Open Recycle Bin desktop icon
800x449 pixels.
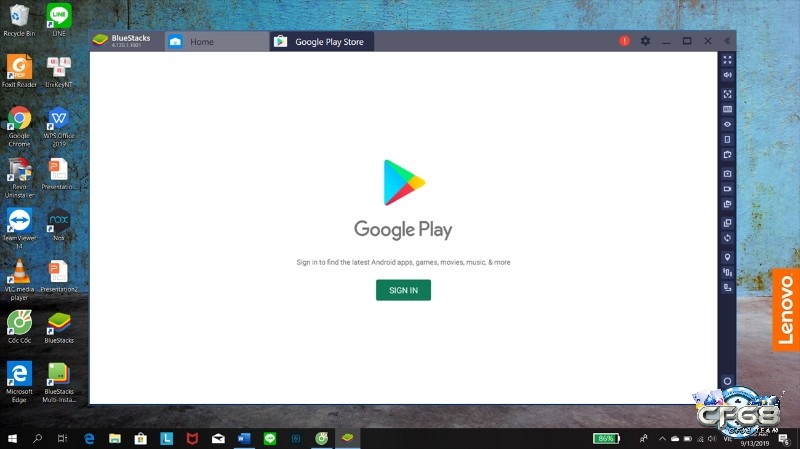[19, 20]
